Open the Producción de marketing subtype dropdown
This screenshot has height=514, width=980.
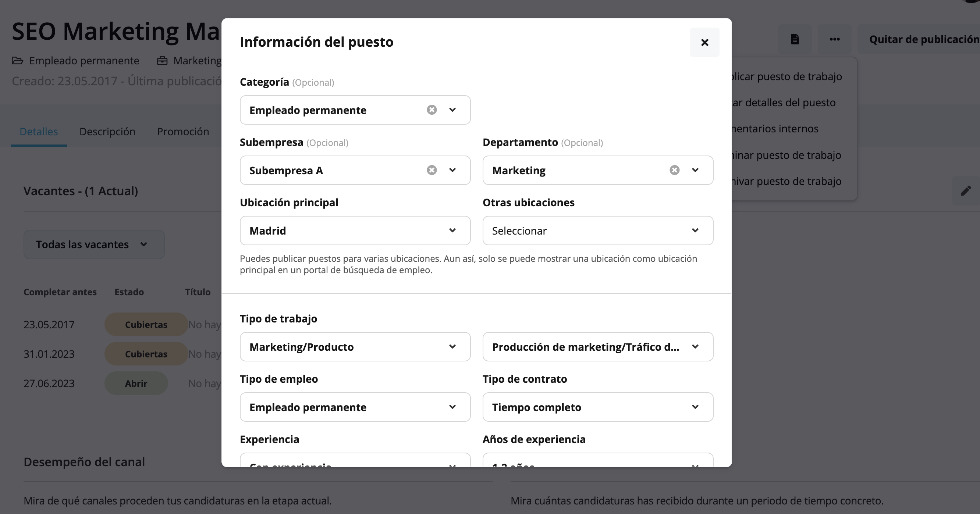click(x=598, y=347)
